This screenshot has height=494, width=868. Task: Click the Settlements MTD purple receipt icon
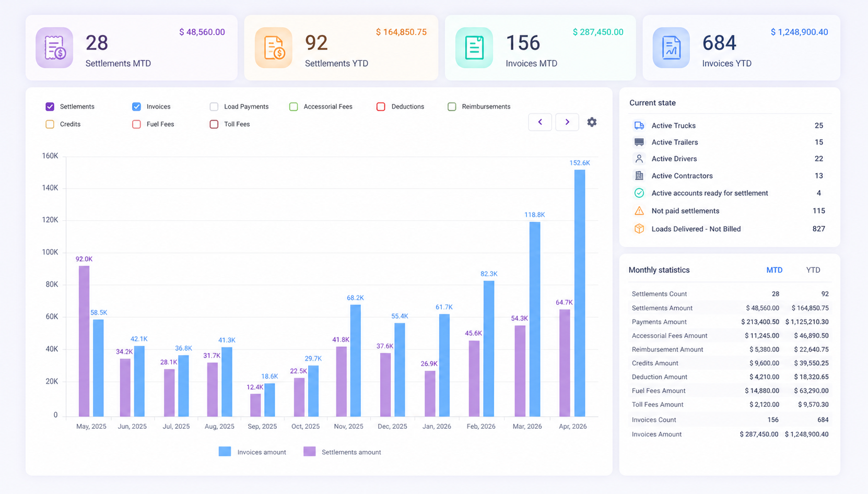pos(54,48)
